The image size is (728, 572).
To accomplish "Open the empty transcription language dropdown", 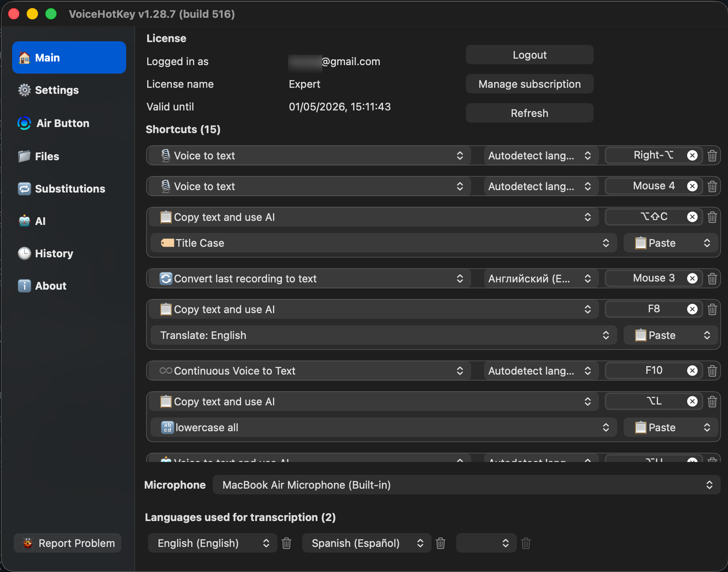I will click(486, 543).
